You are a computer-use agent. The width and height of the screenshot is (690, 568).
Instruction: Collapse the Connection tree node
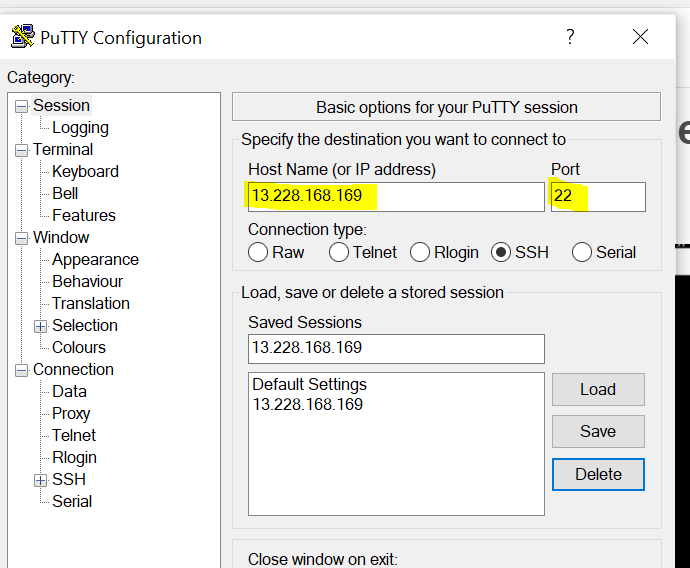21,370
